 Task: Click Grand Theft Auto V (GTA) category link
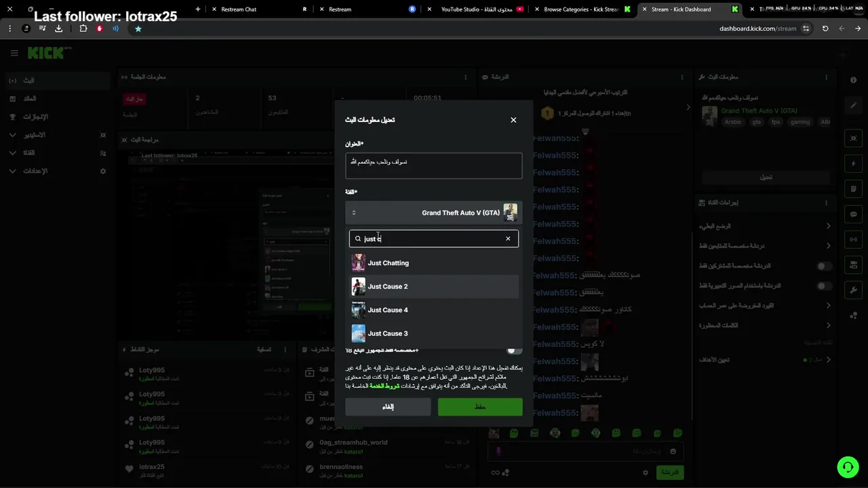point(759,110)
